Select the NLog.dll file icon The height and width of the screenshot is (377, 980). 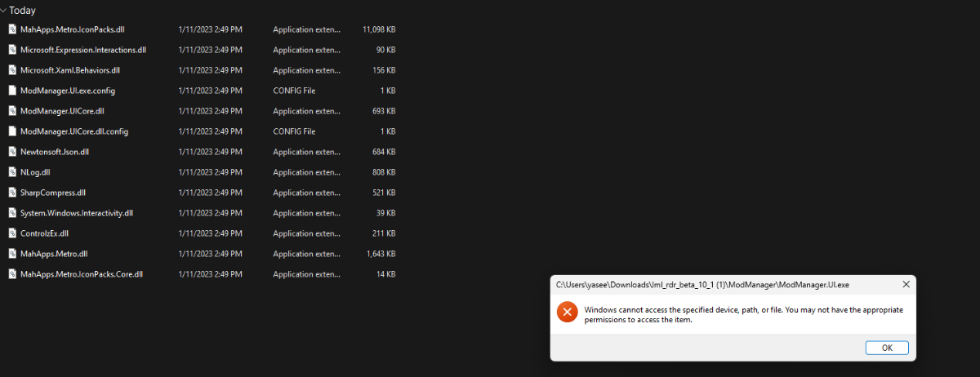(x=12, y=172)
